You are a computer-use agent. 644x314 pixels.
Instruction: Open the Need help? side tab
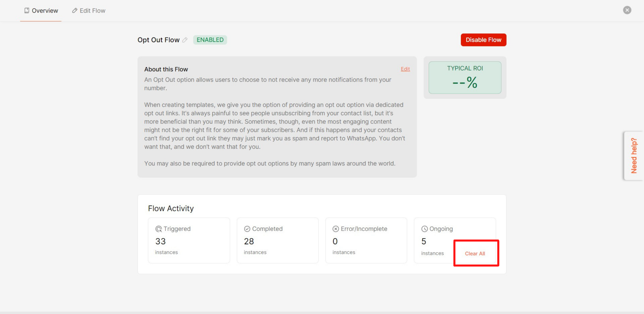coord(634,156)
